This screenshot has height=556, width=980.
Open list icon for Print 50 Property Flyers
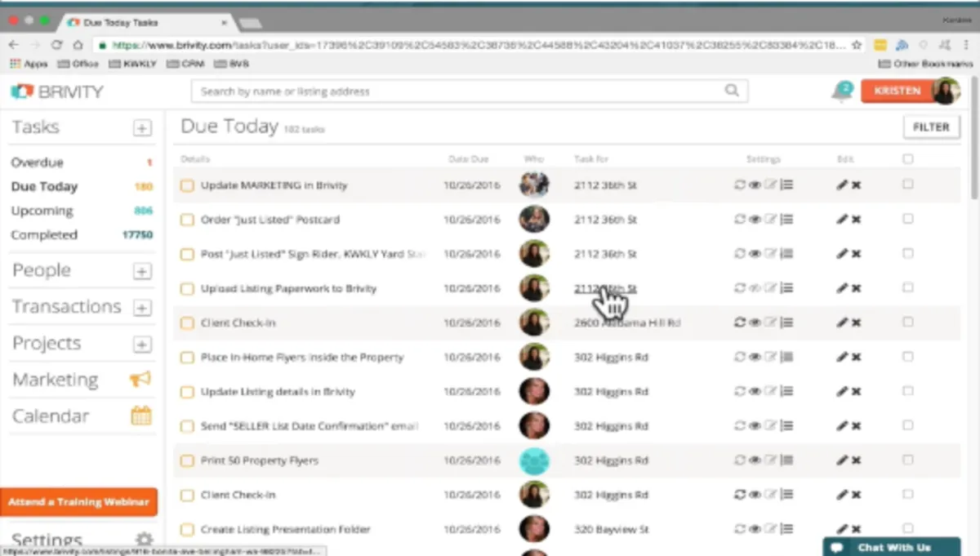click(787, 460)
